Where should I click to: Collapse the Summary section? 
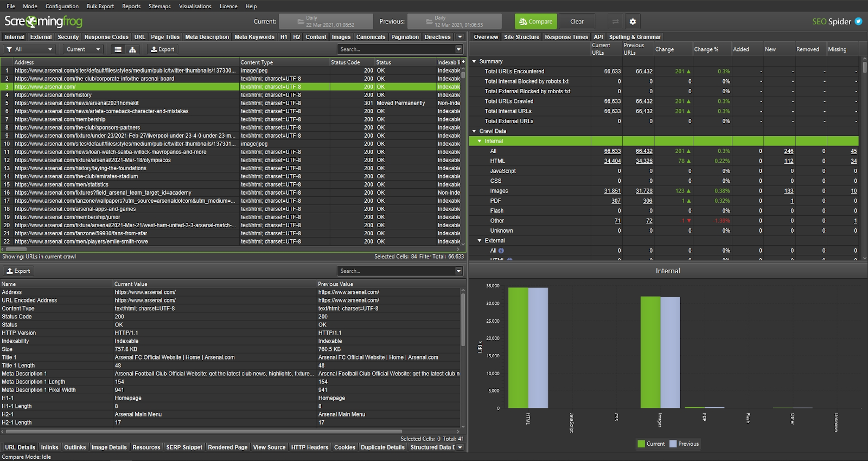tap(474, 61)
